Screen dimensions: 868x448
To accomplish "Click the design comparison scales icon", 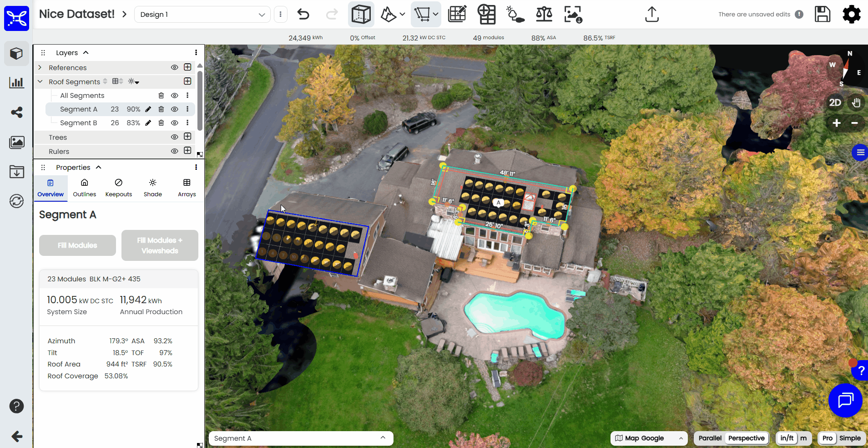I will [x=544, y=14].
